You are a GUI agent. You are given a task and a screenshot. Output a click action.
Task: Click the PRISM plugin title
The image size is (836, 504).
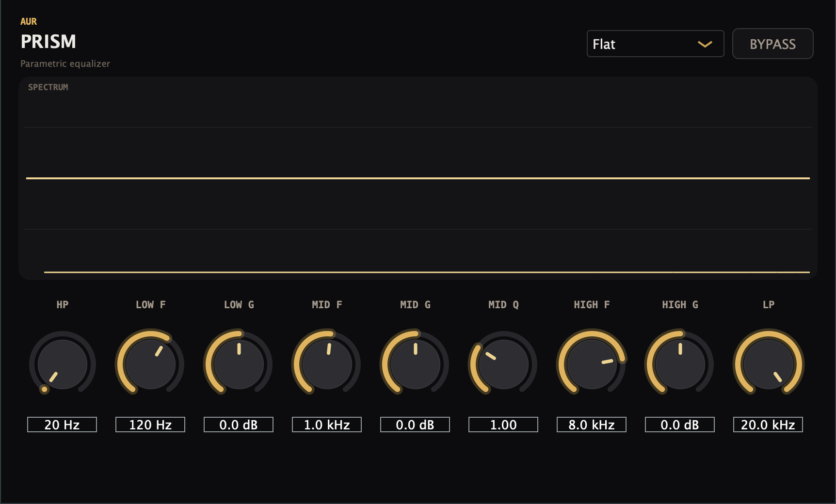(x=48, y=42)
